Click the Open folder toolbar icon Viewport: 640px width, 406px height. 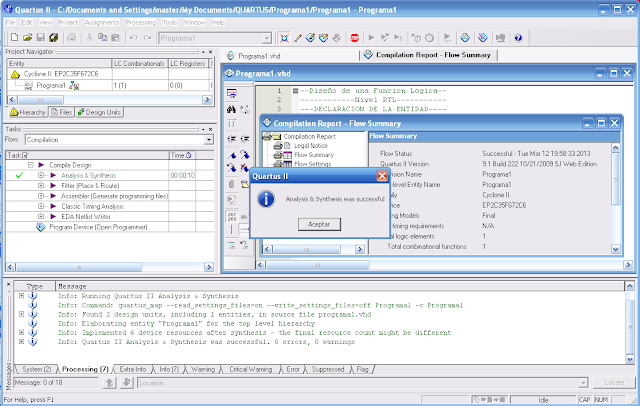click(27, 38)
